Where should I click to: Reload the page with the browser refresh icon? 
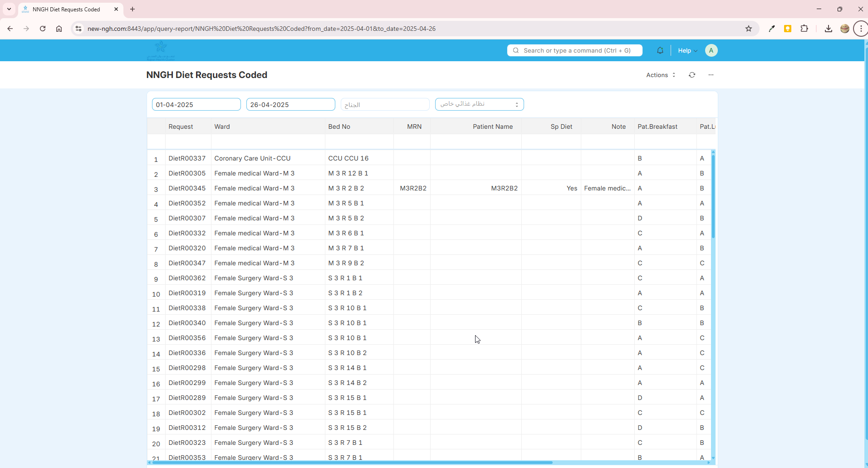click(x=43, y=29)
